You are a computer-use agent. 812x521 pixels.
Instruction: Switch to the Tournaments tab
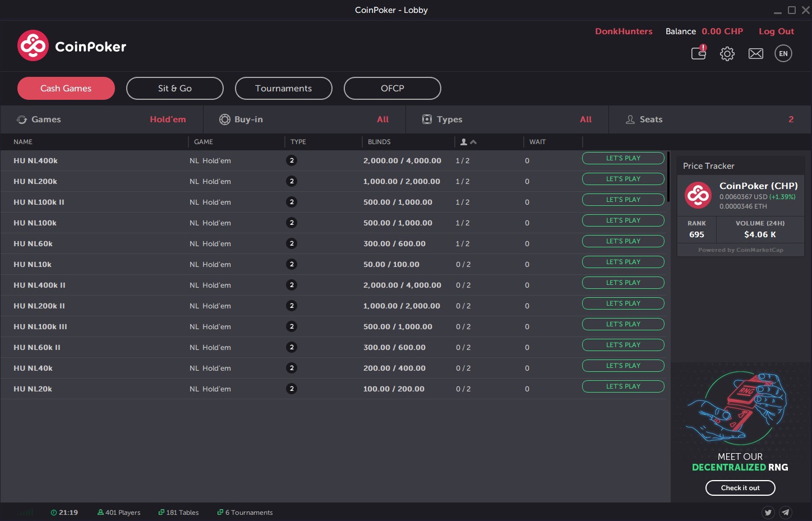click(283, 88)
